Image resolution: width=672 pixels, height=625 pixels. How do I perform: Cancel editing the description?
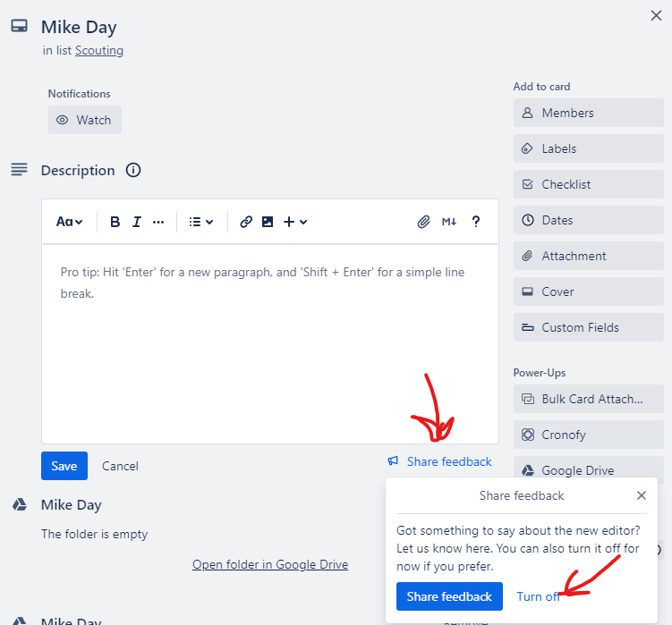(x=120, y=466)
